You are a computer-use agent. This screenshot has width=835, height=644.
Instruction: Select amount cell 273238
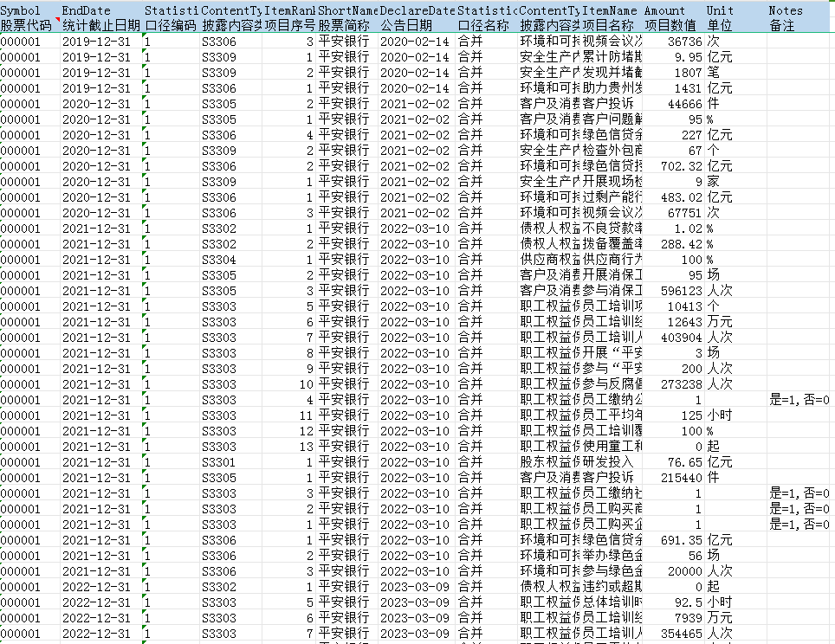[674, 384]
